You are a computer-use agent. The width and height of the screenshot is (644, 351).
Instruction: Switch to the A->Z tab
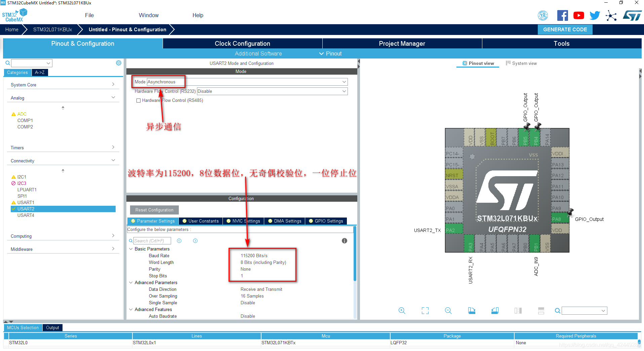[40, 72]
